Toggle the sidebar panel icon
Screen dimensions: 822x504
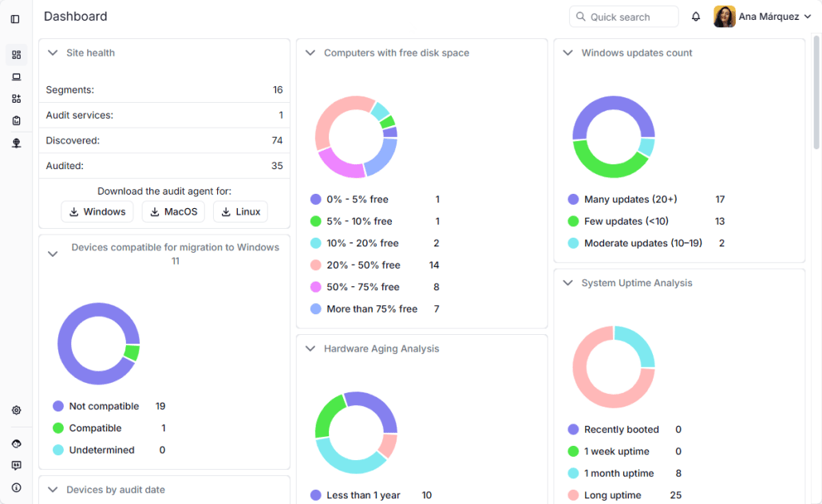coord(15,19)
